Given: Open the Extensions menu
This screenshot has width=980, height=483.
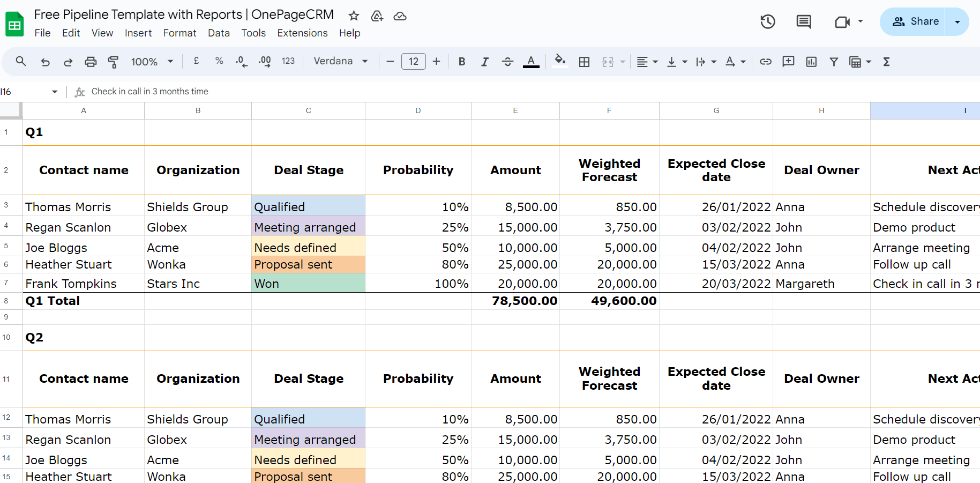Looking at the screenshot, I should click(x=302, y=33).
